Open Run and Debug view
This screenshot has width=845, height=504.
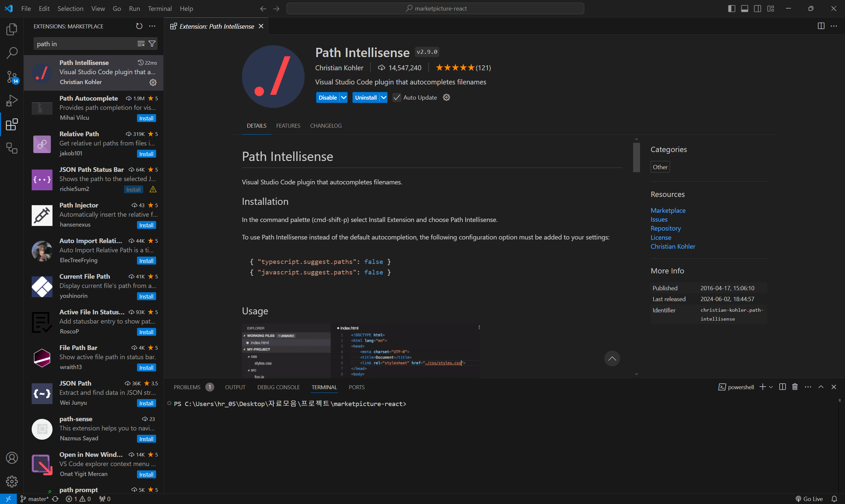click(x=12, y=101)
